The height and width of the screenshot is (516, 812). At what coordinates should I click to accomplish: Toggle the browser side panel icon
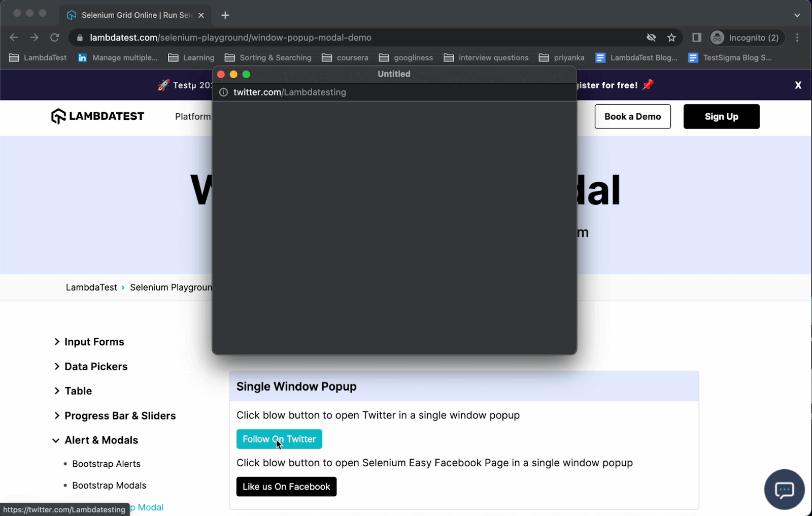point(697,38)
